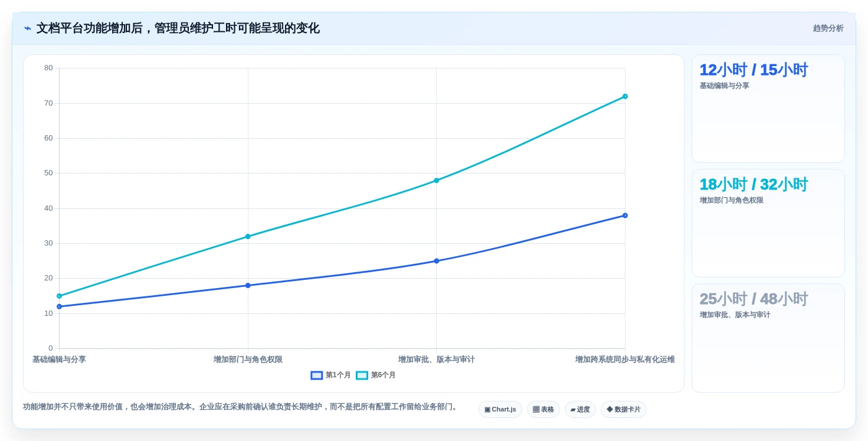Click 第6个月 data point at 32
Image resolution: width=868 pixels, height=441 pixels.
coord(248,237)
